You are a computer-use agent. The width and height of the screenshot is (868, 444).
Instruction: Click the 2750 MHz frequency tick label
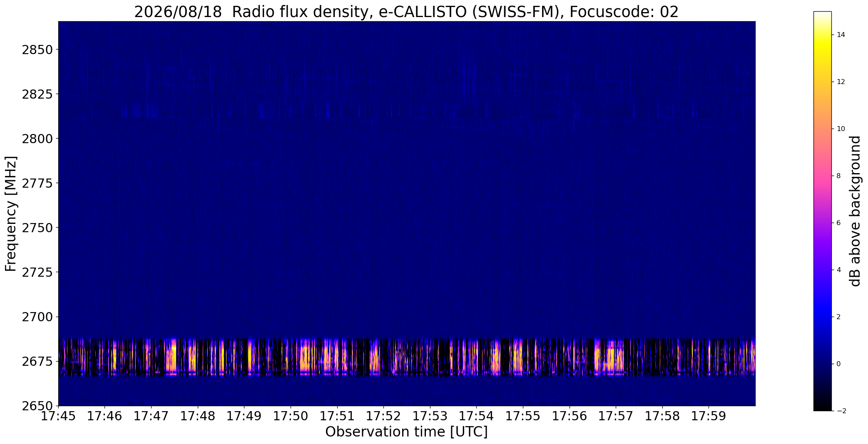[x=37, y=228]
